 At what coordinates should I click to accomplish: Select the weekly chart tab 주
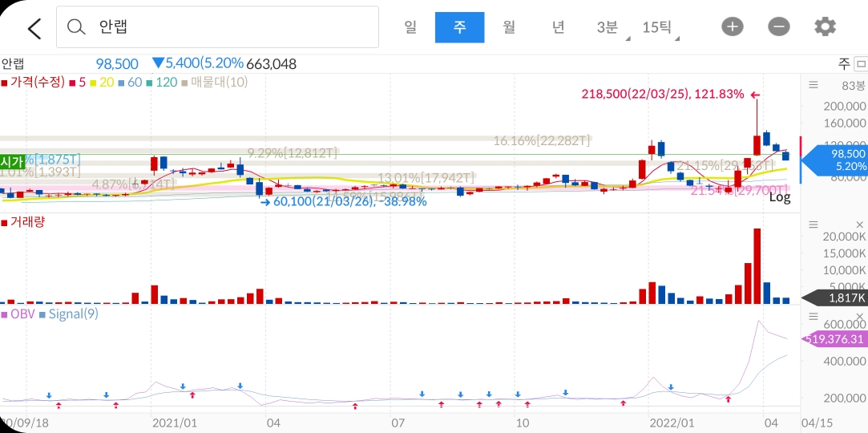(459, 27)
